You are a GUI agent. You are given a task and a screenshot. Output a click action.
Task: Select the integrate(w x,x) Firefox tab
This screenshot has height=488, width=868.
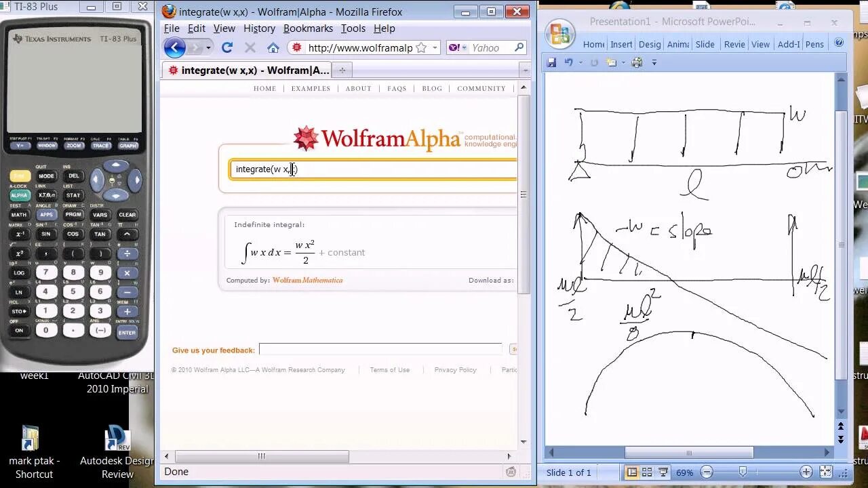point(248,70)
